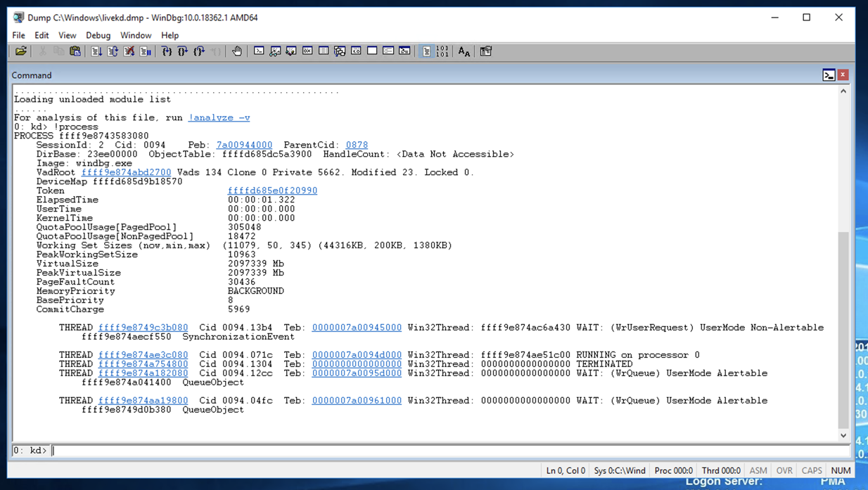Open the Watch window icon
Viewport: 868px width, 490px height.
pyautogui.click(x=275, y=51)
